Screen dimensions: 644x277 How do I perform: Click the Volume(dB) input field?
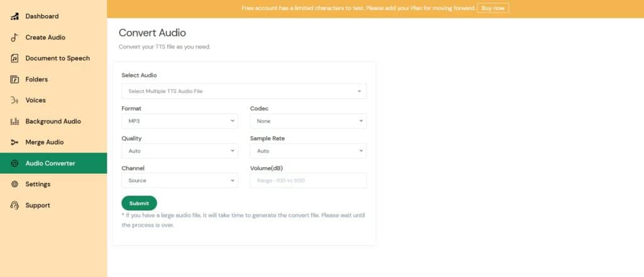[308, 181]
